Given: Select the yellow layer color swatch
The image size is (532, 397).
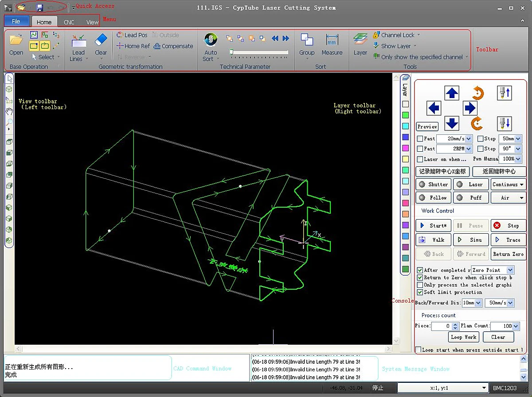Looking at the screenshot, I should [405, 159].
